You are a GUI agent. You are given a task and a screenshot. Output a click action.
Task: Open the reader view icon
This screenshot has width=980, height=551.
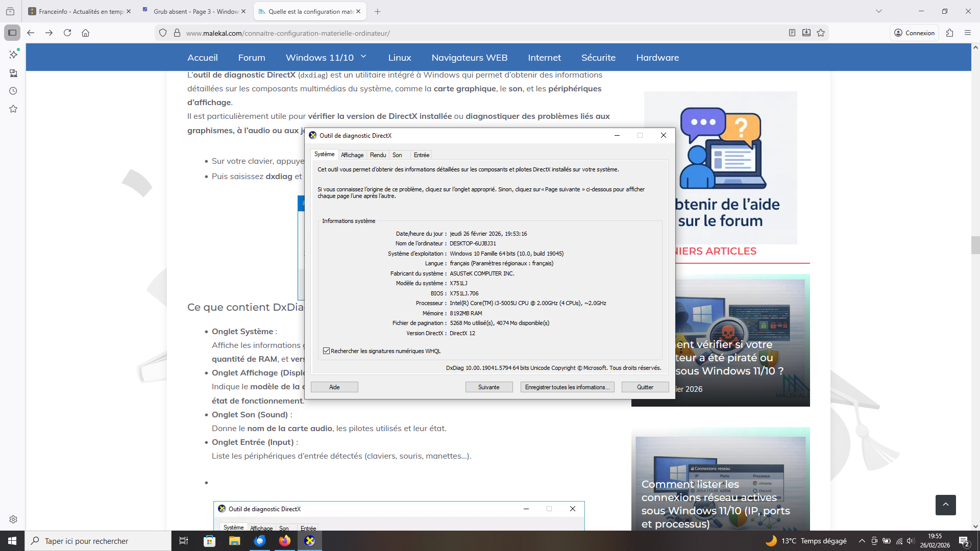tap(792, 33)
